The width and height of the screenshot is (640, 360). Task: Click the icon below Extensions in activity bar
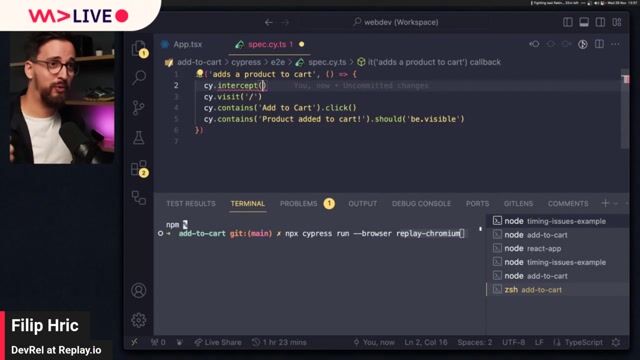point(139,198)
